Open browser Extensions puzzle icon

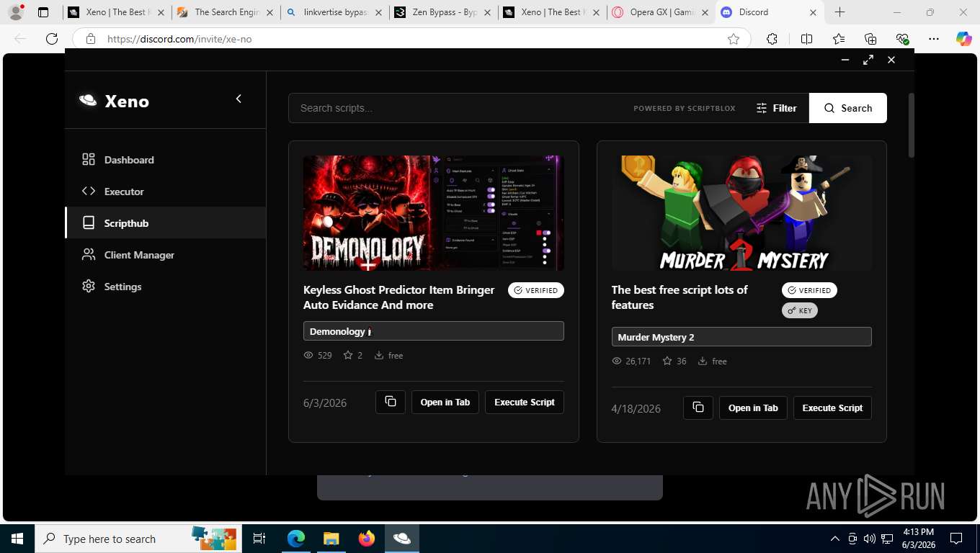click(772, 39)
